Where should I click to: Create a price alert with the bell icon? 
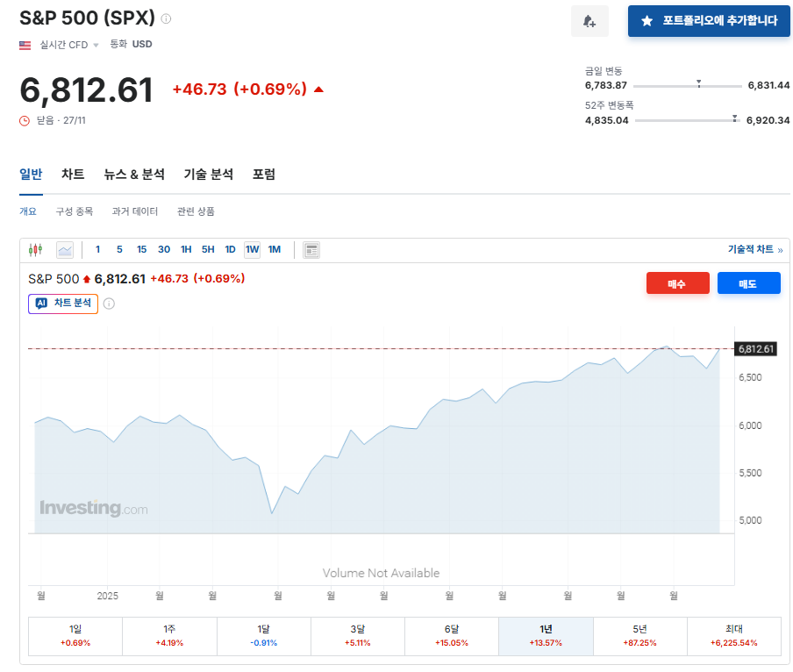589,21
